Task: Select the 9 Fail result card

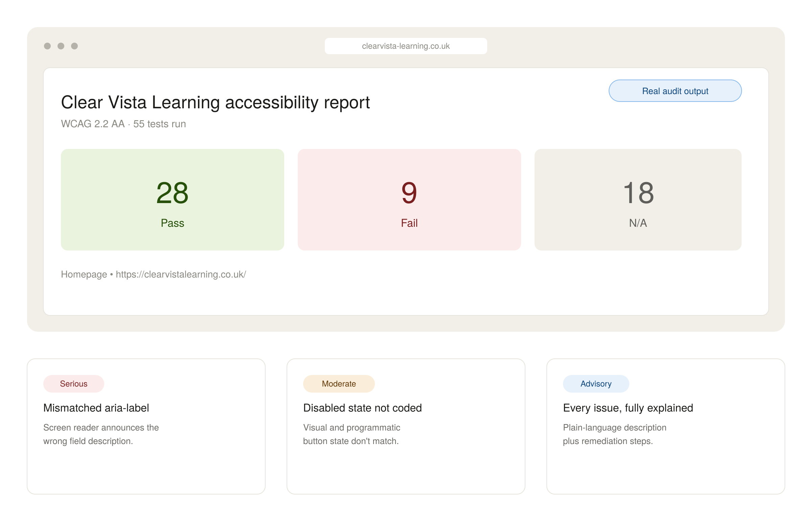Action: (x=409, y=200)
